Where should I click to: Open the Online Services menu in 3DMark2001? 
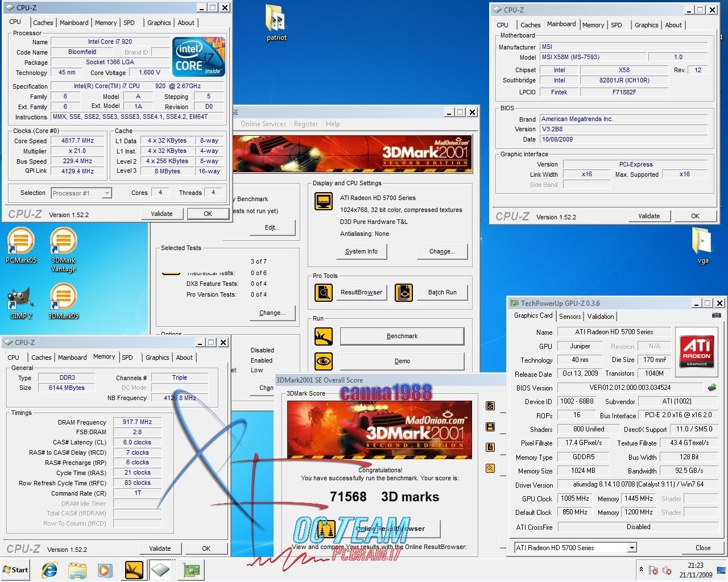coord(263,124)
